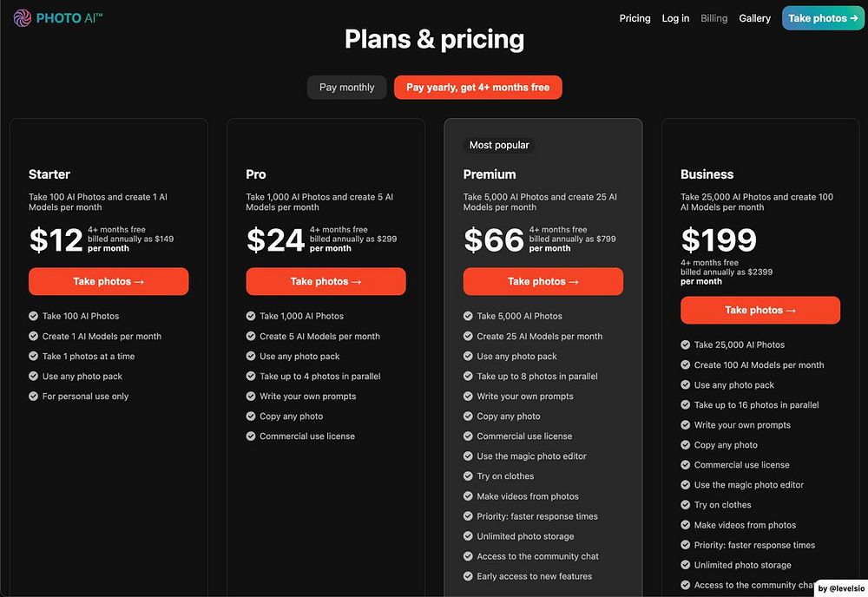Image resolution: width=868 pixels, height=597 pixels.
Task: Switch to Pay monthly billing
Action: click(x=346, y=88)
